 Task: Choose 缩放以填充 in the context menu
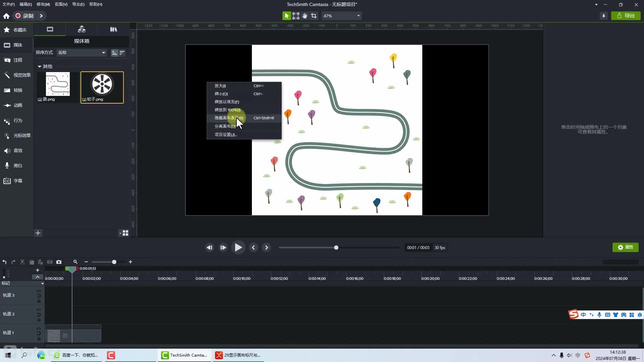pyautogui.click(x=244, y=102)
